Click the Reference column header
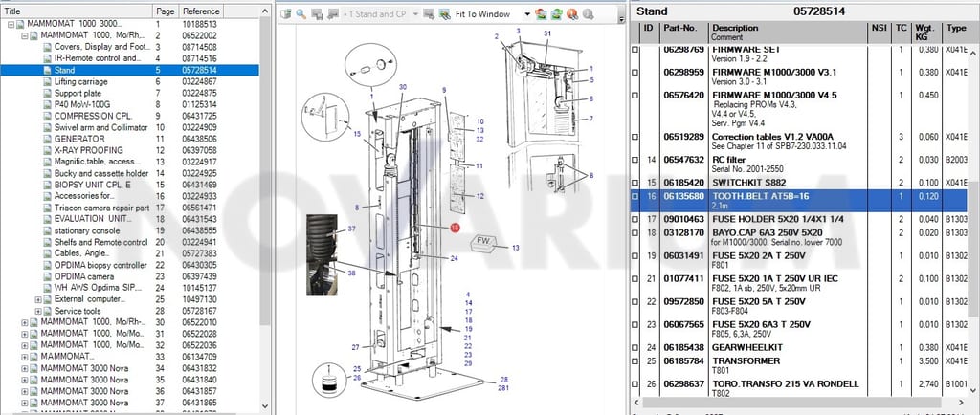 [201, 11]
